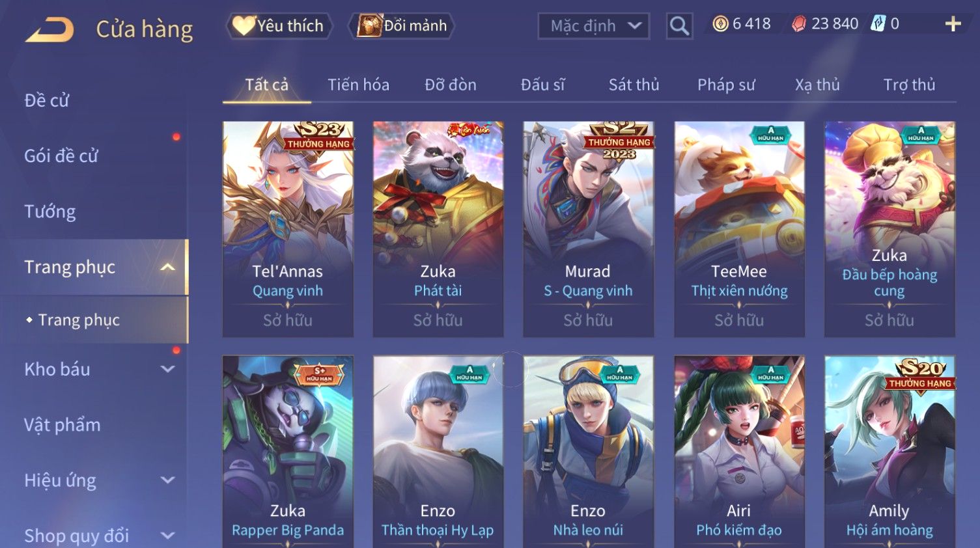The image size is (980, 548).
Task: Choose the Airi Phó kiếm đạo skin
Action: (x=739, y=452)
